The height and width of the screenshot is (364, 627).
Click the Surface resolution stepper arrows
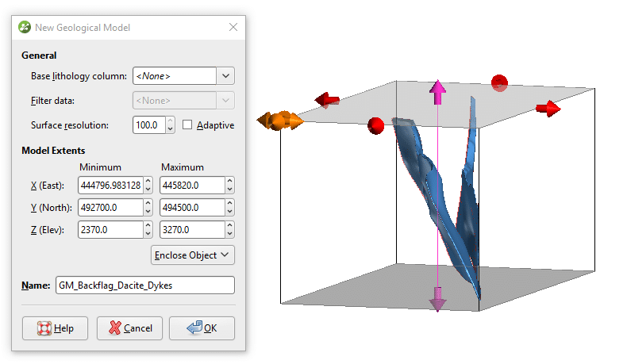[171, 125]
